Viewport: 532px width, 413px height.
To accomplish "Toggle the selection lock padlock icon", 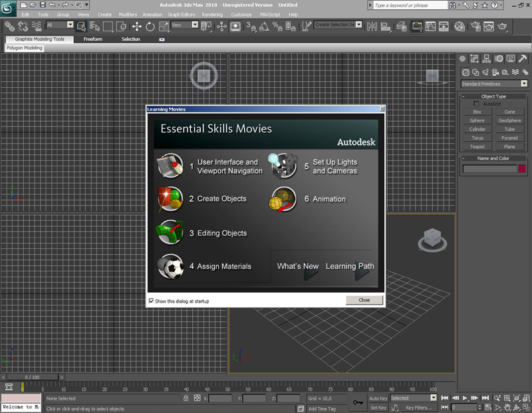I will click(186, 398).
